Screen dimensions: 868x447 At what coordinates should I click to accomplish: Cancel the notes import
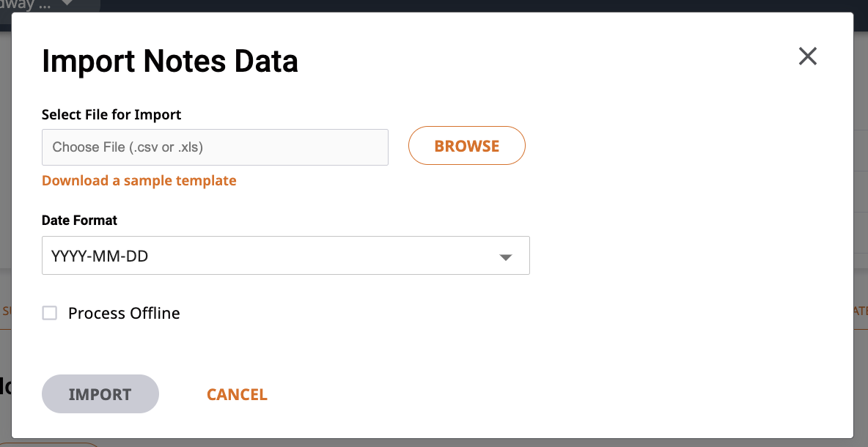237,394
